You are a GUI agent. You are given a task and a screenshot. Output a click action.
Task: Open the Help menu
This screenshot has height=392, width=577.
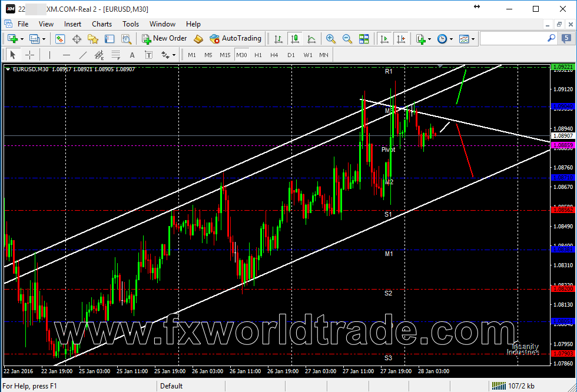[x=193, y=24]
